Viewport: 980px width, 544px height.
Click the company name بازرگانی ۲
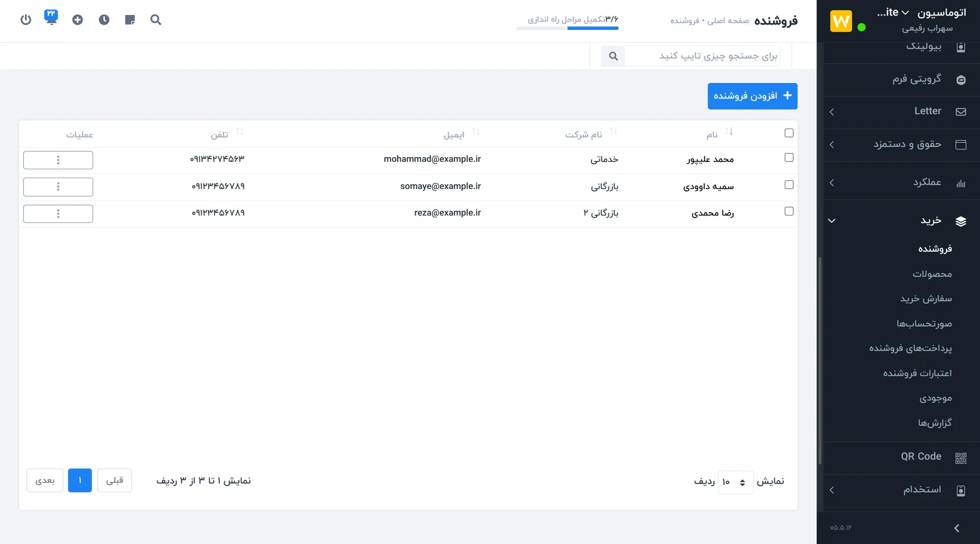601,213
